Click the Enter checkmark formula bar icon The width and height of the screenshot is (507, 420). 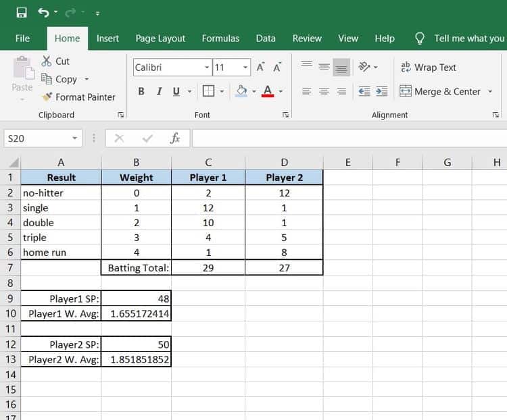[x=147, y=138]
